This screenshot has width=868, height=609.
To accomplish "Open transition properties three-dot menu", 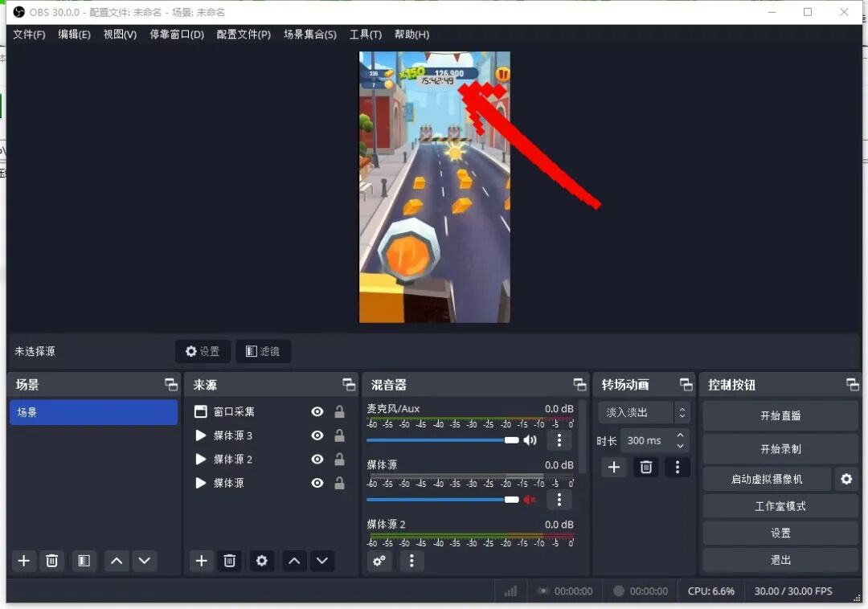I will click(x=678, y=468).
